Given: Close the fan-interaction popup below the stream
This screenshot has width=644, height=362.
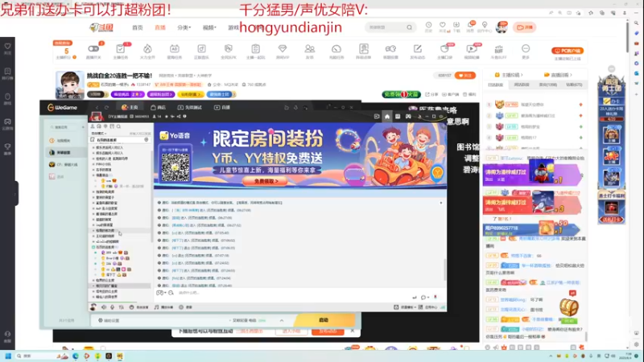Looking at the screenshot, I should click(x=353, y=331).
